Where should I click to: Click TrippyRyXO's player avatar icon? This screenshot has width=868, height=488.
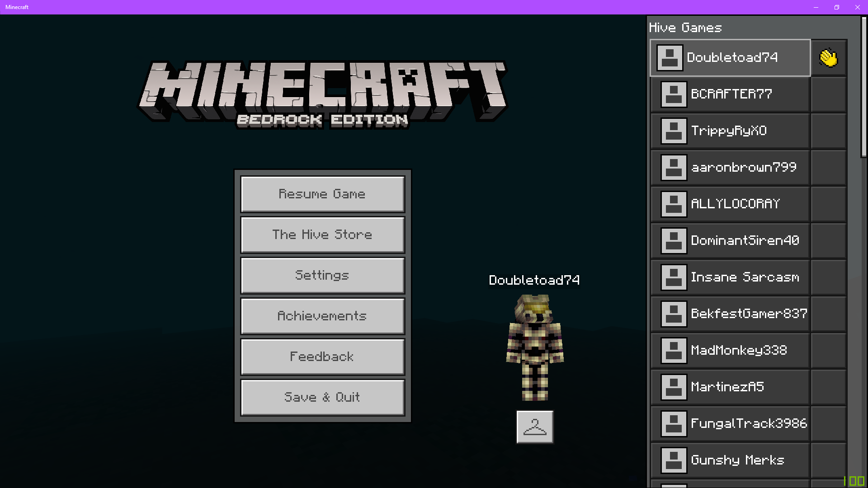point(674,131)
